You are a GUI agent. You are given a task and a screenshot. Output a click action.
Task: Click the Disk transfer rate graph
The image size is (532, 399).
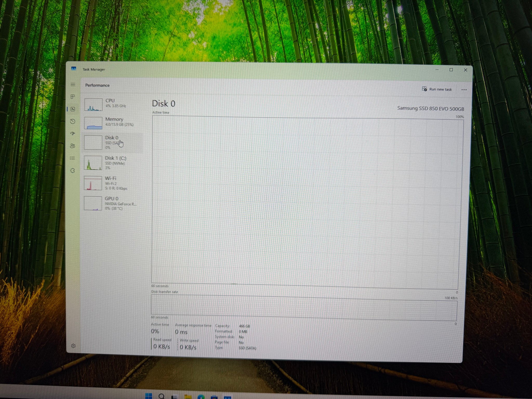click(304, 308)
